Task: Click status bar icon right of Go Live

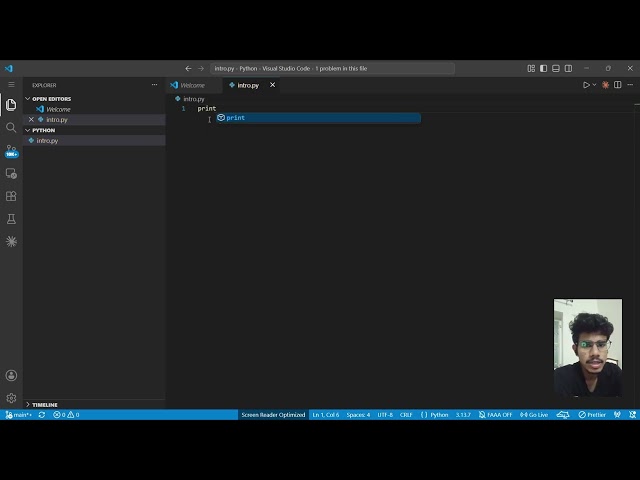Action: (x=562, y=415)
